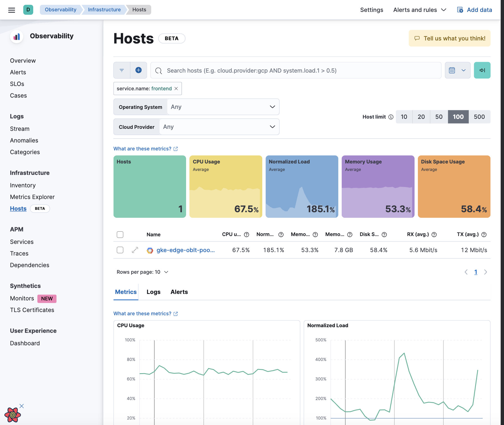The image size is (504, 425).
Task: Switch to the Logs tab
Action: (x=153, y=292)
